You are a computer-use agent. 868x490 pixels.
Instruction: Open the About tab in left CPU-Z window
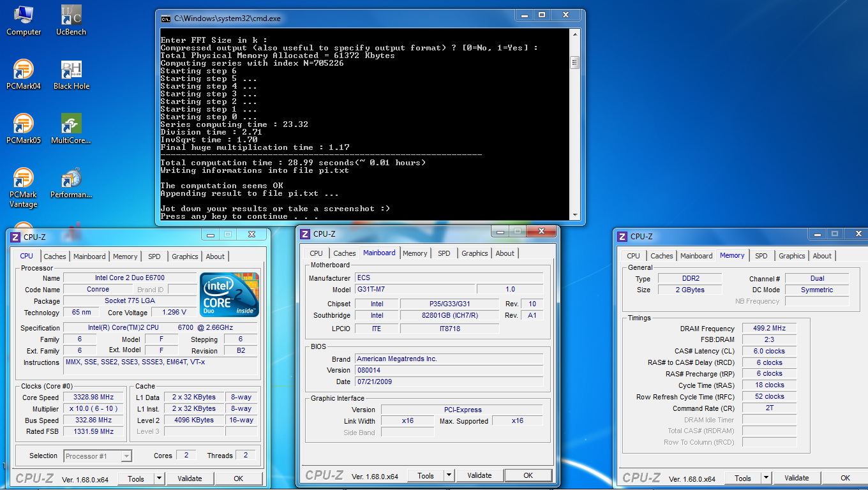[215, 256]
